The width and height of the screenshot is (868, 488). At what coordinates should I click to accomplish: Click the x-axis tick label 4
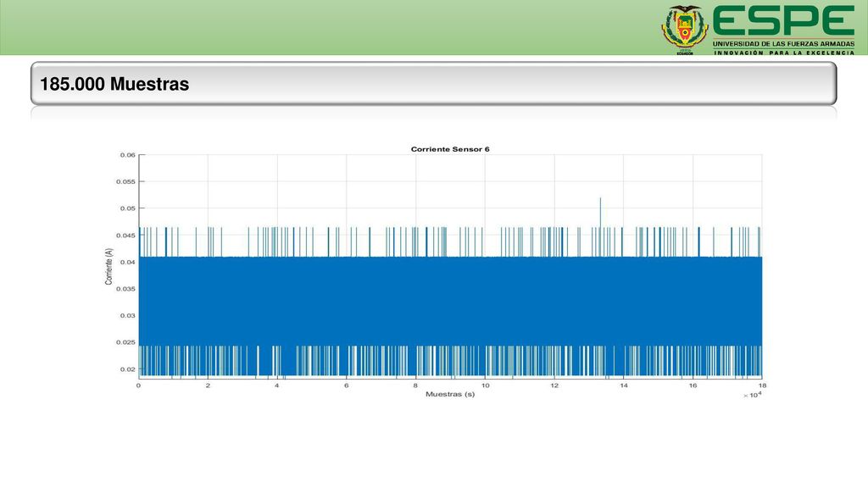[277, 385]
